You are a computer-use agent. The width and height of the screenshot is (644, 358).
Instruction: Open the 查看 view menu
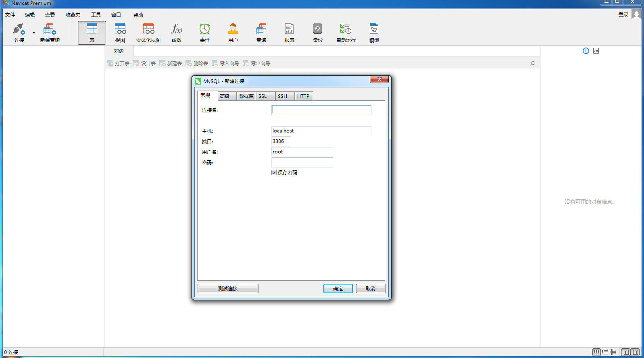tap(50, 15)
